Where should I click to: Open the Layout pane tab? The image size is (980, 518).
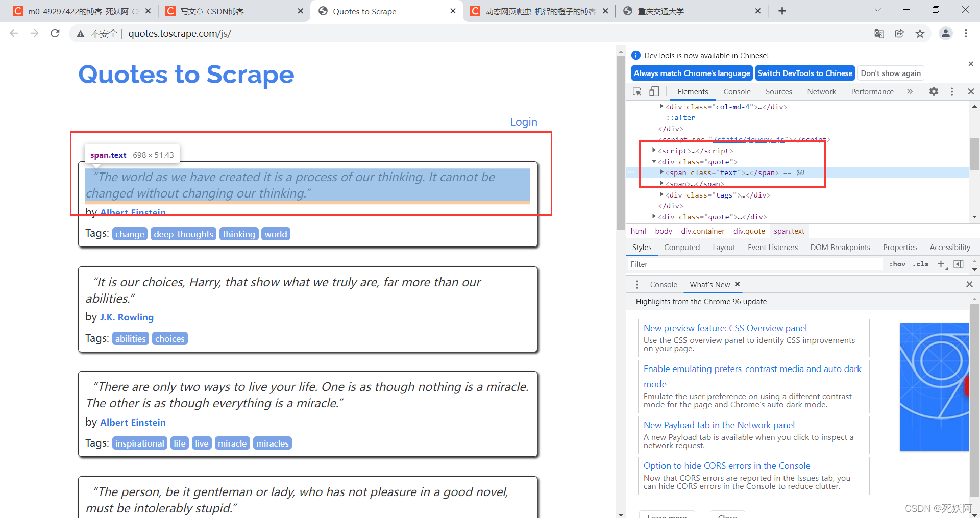click(724, 247)
